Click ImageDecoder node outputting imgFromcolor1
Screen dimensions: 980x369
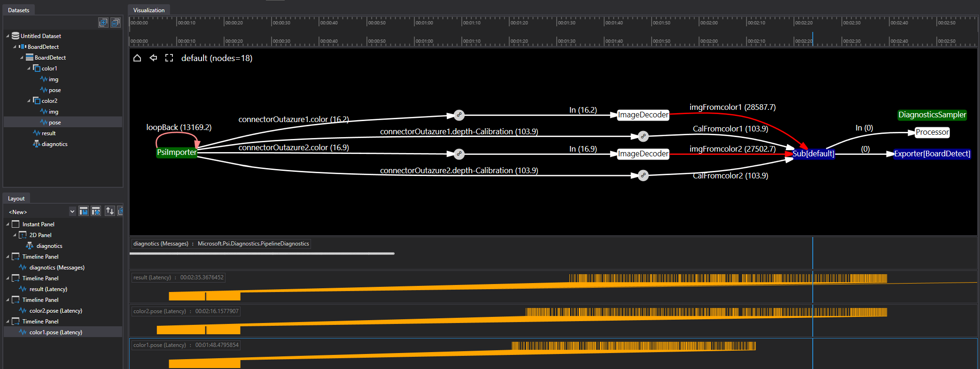643,115
